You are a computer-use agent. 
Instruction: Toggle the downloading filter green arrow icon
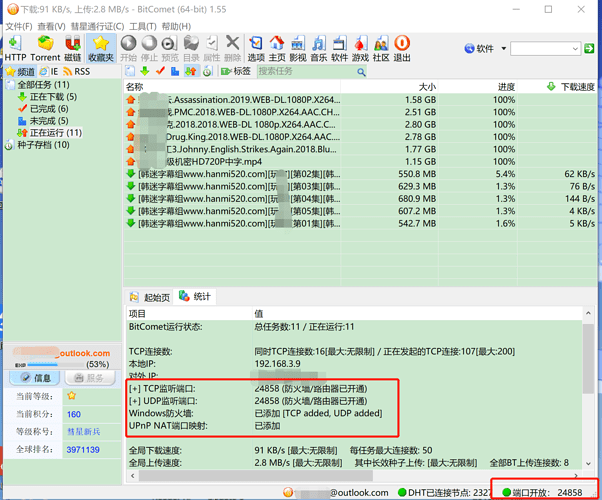pos(144,71)
